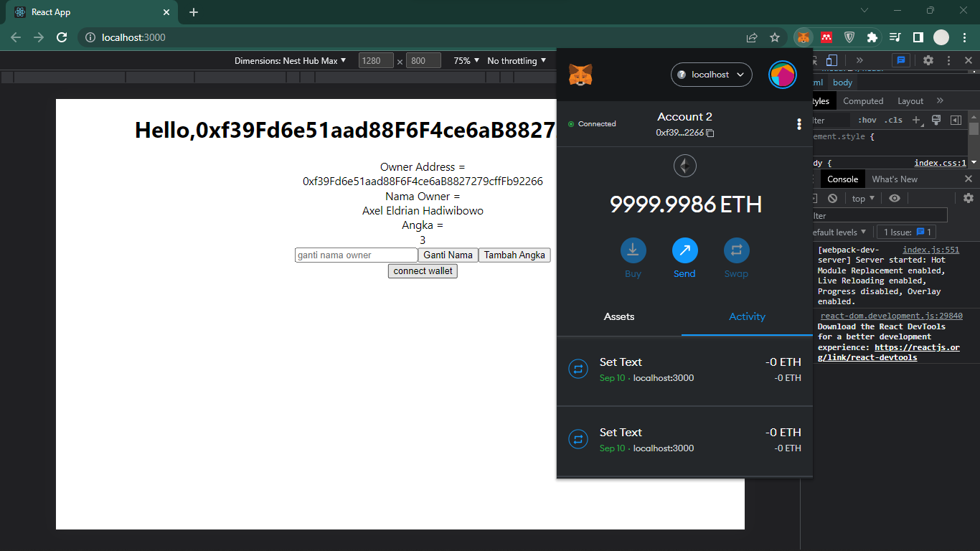Click the Tambah Angka button
This screenshot has height=551, width=980.
[514, 255]
